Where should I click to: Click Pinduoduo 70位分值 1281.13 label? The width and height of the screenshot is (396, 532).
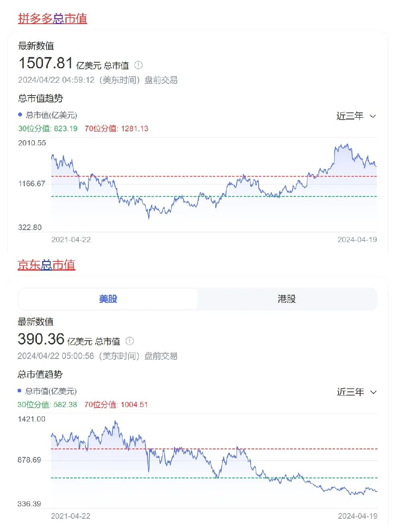tap(116, 128)
